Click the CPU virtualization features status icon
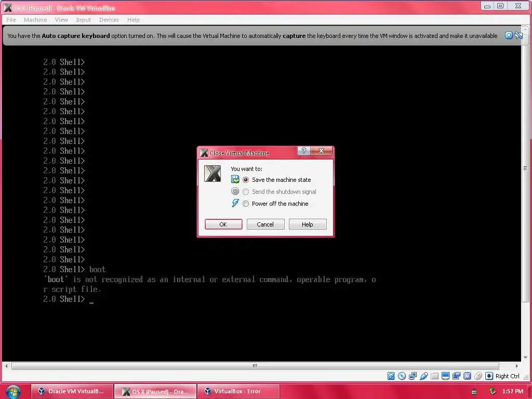532x399 pixels. click(x=467, y=376)
